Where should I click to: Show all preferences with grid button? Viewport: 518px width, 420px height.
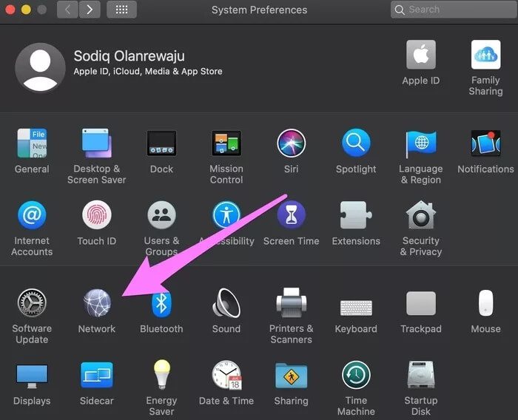point(121,10)
